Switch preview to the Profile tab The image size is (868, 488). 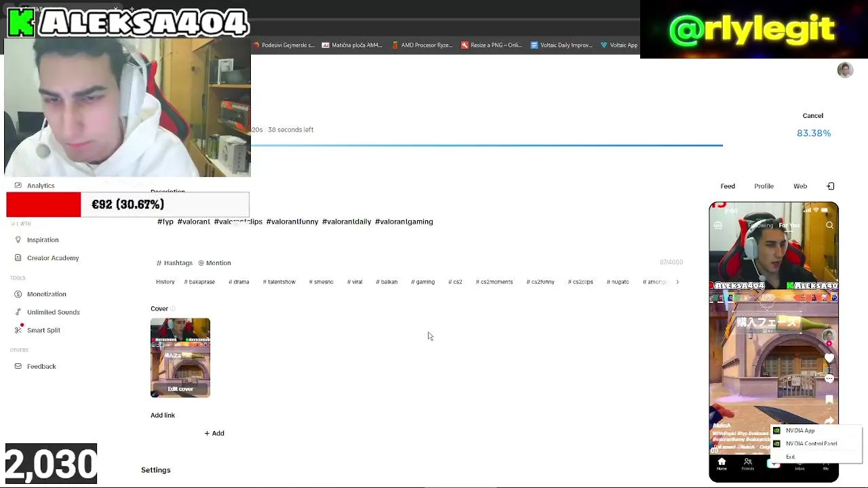764,186
